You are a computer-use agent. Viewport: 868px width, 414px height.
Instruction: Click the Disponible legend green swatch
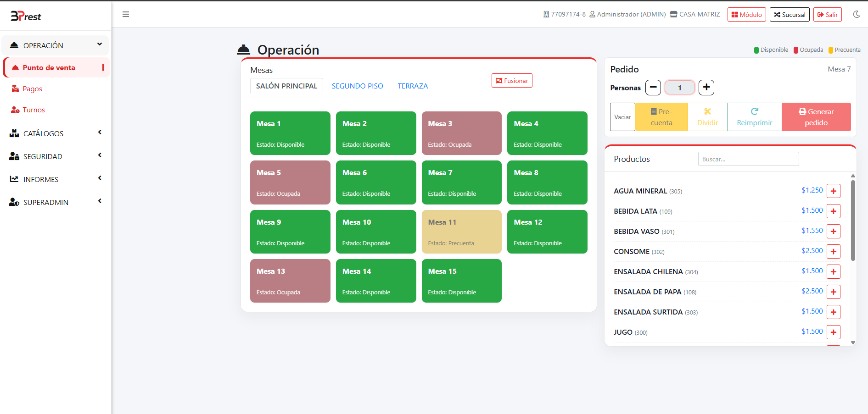click(756, 50)
